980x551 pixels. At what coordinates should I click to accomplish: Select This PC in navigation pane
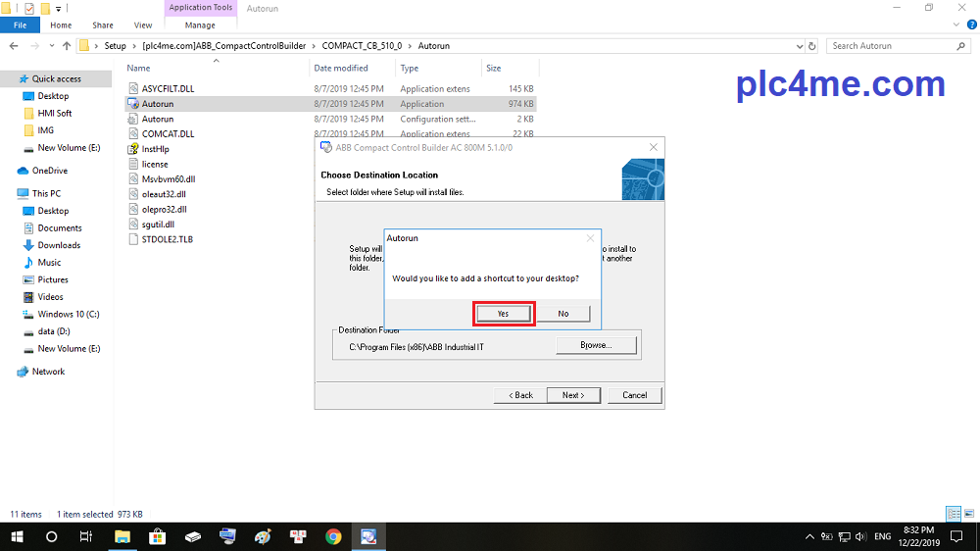46,193
